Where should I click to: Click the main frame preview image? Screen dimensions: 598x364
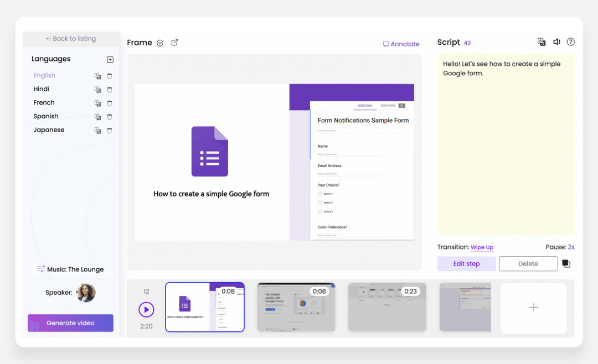274,163
